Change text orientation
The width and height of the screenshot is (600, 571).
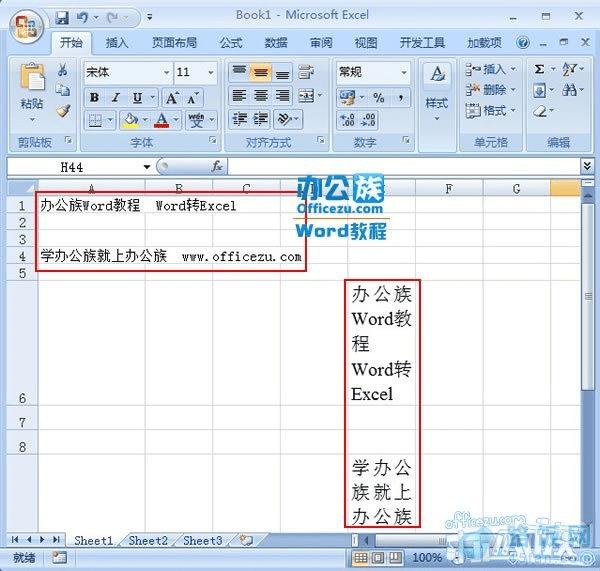(285, 119)
